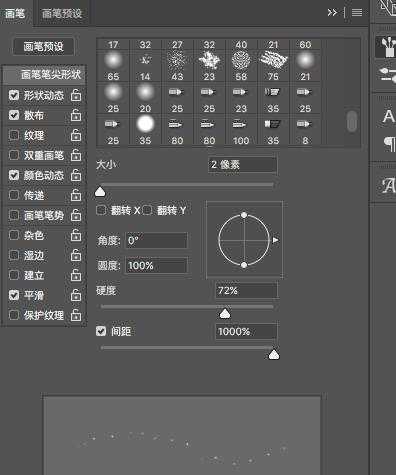Viewport: 396px width, 475px height.
Task: Click the spacing field showing 1000%
Action: 246,332
